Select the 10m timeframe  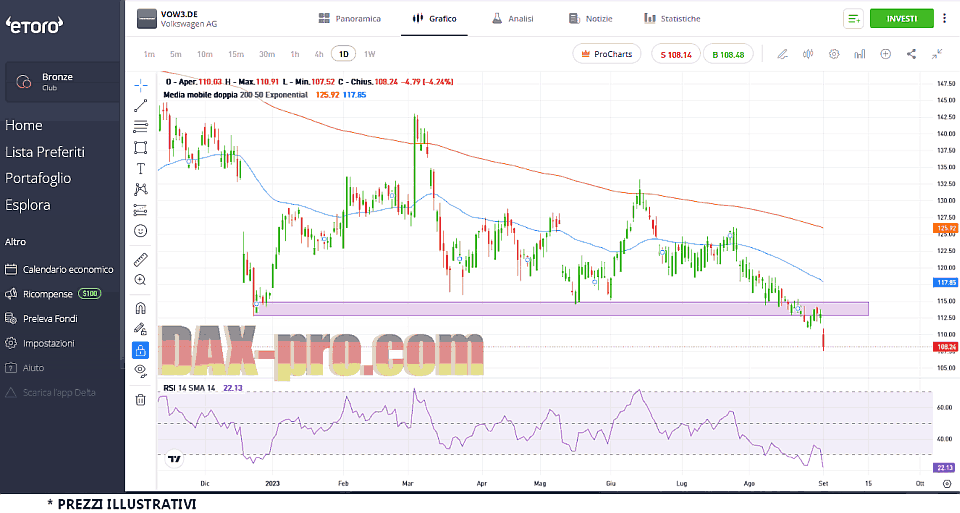[204, 54]
